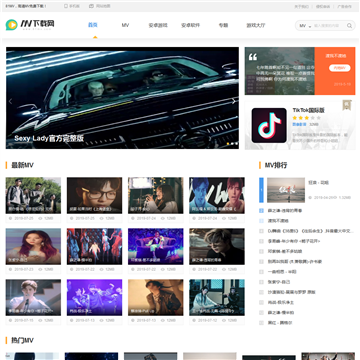Image resolution: width=360 pixels, height=360 pixels.
Task: Go to the 首页 tab
Action: [x=92, y=25]
